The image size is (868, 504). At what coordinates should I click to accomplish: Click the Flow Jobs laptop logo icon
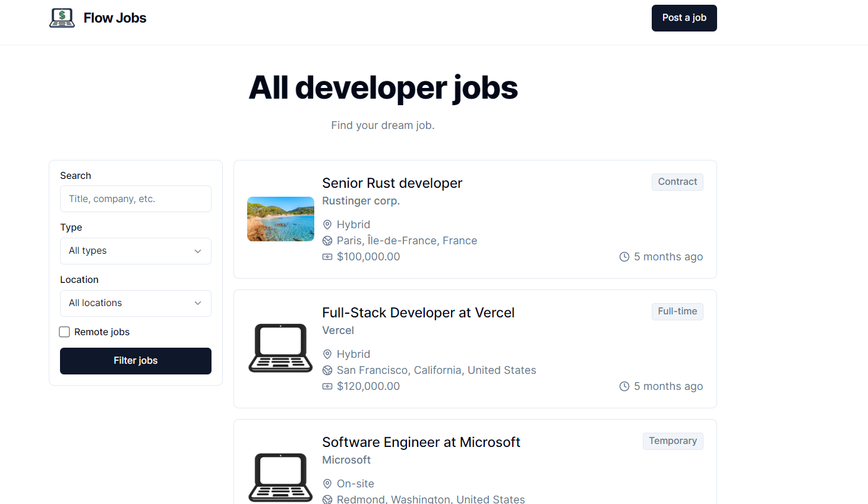pos(62,18)
